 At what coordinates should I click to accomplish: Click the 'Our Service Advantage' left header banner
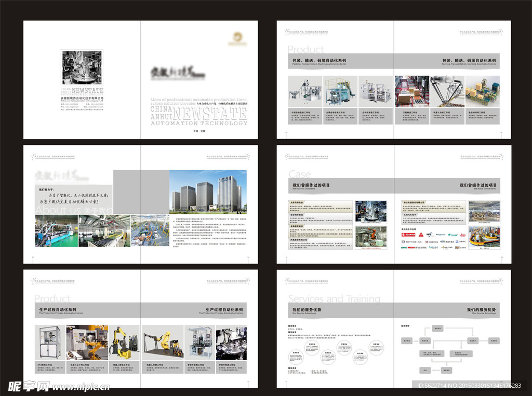[307, 311]
